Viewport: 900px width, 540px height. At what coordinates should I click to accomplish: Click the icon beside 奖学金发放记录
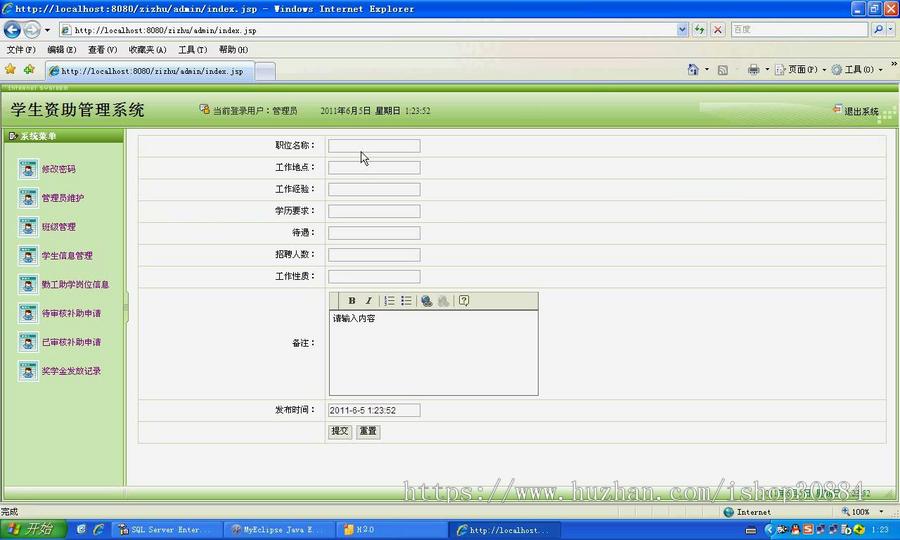click(28, 371)
